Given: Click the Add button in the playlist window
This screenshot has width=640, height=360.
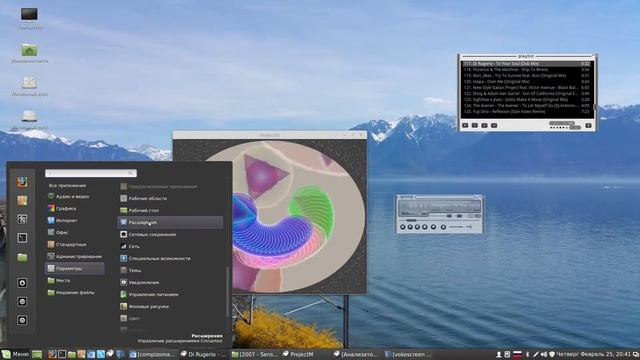Looking at the screenshot, I should click(465, 125).
